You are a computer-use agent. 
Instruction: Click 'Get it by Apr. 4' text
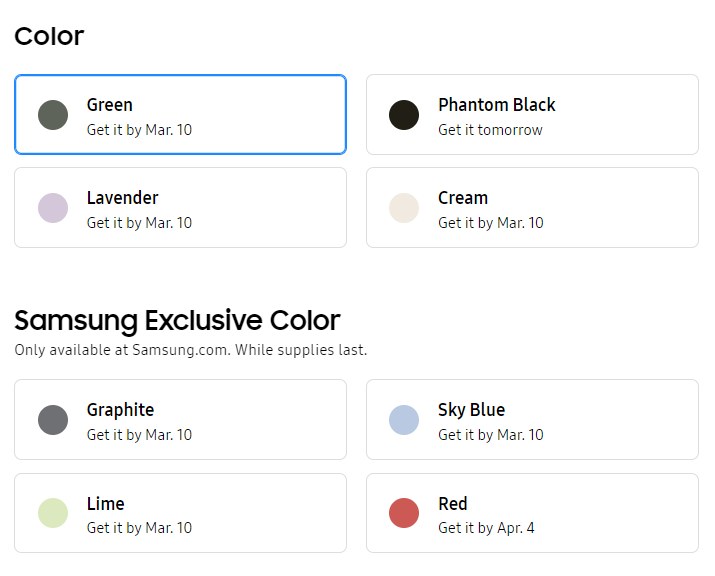point(486,528)
